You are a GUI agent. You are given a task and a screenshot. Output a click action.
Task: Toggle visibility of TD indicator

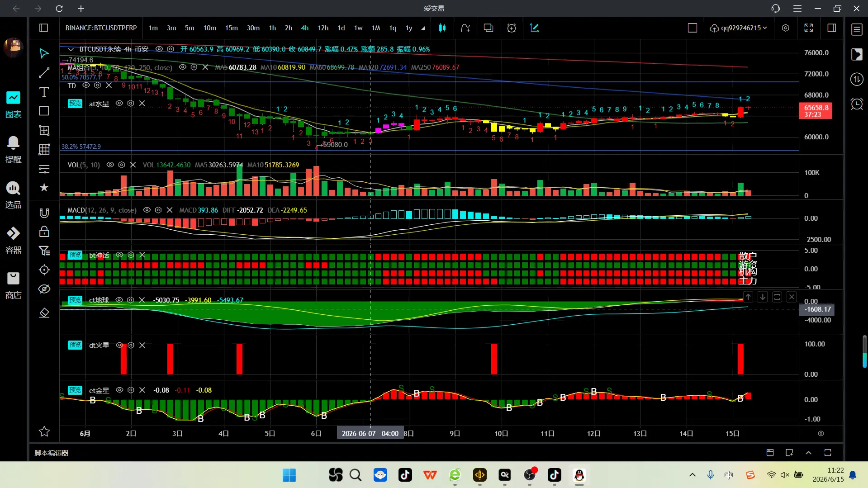86,85
